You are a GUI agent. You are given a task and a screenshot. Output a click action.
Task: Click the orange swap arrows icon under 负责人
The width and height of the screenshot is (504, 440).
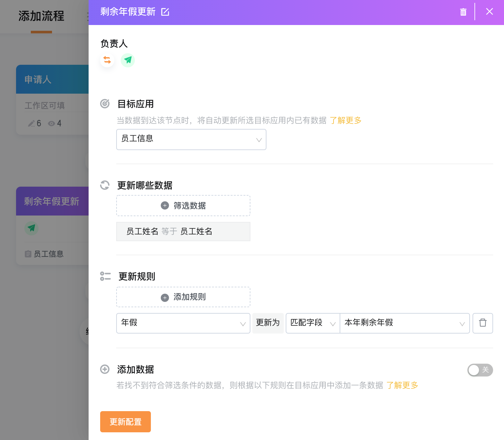coord(107,60)
